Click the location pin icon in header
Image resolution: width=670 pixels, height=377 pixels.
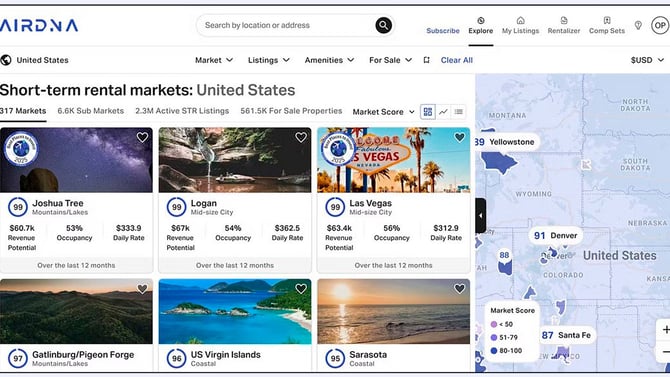(638, 26)
